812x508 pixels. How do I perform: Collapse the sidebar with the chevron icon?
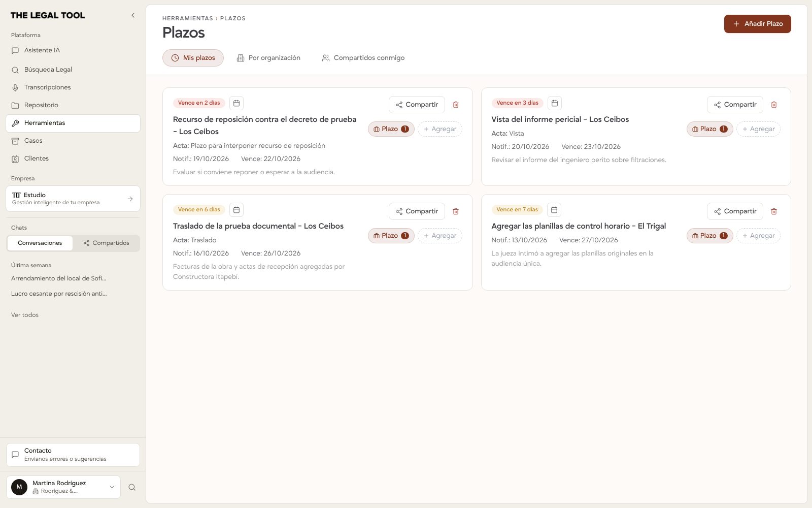point(133,15)
